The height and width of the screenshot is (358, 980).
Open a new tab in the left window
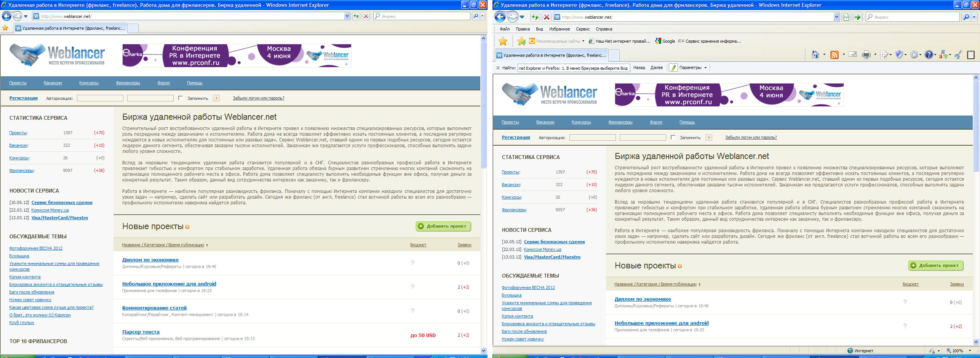pyautogui.click(x=133, y=28)
